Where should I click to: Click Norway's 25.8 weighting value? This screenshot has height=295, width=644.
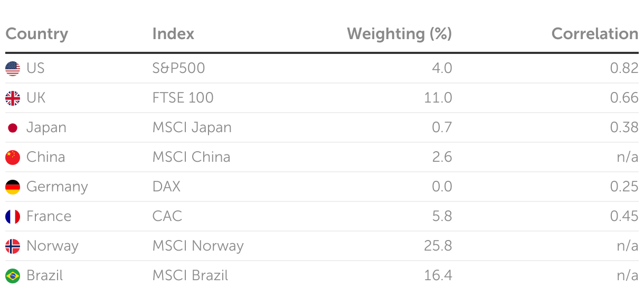pyautogui.click(x=438, y=246)
